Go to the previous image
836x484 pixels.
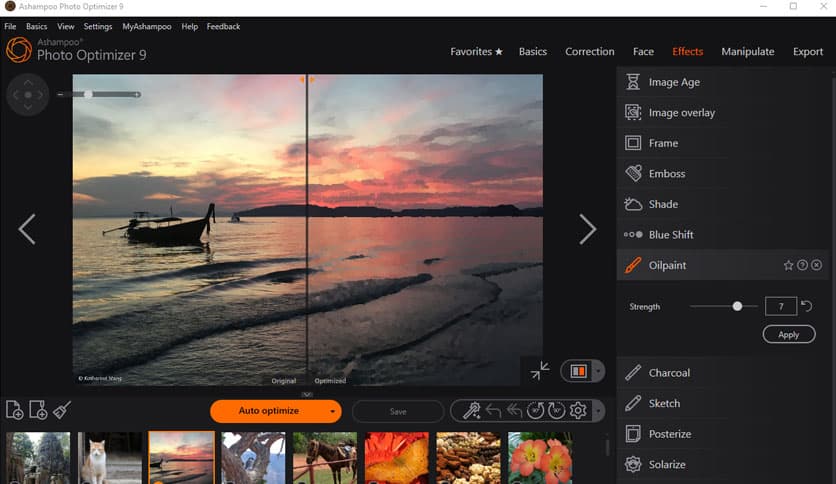pyautogui.click(x=27, y=229)
